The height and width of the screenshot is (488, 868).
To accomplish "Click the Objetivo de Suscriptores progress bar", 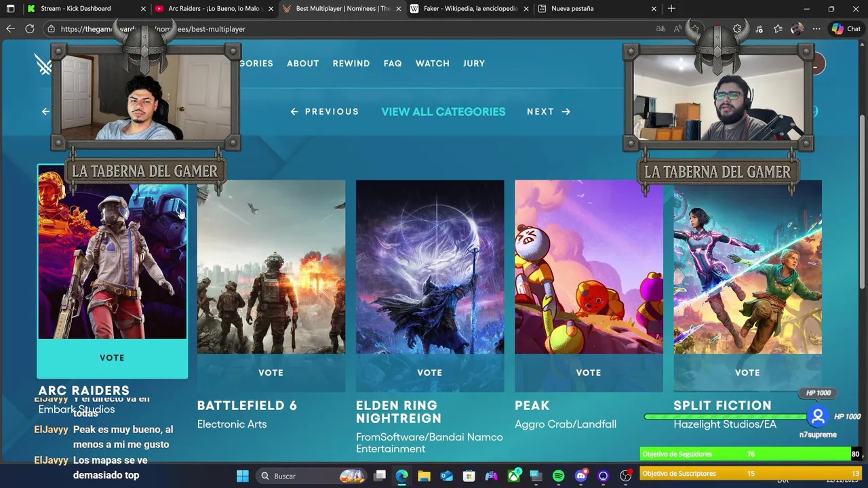I will click(x=750, y=474).
